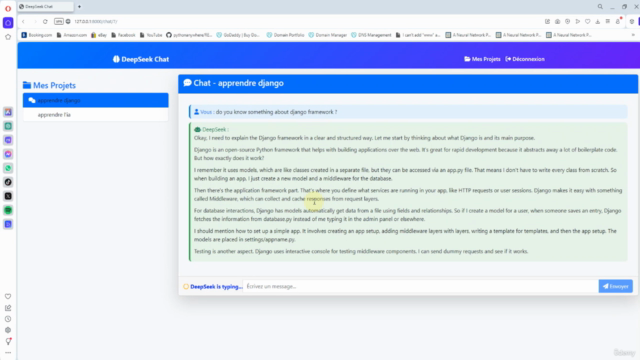
Task: Click the DeepSeek is typing indicator
Action: pyautogui.click(x=213, y=287)
